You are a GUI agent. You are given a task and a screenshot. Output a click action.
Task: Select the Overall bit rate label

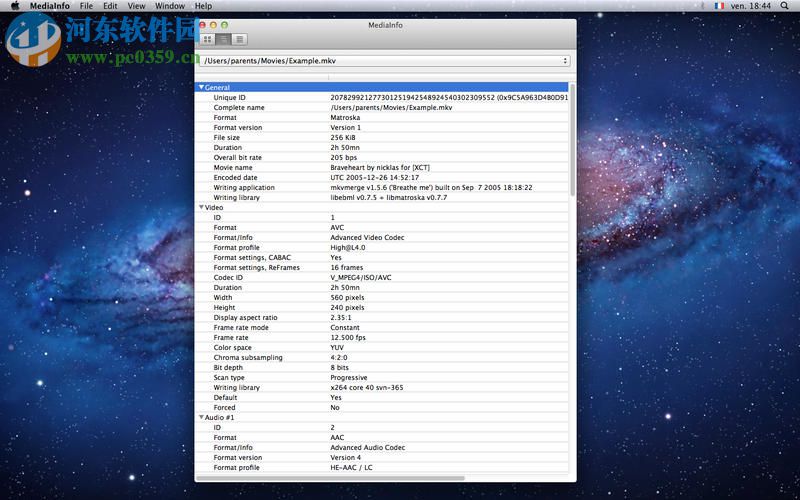click(x=238, y=157)
